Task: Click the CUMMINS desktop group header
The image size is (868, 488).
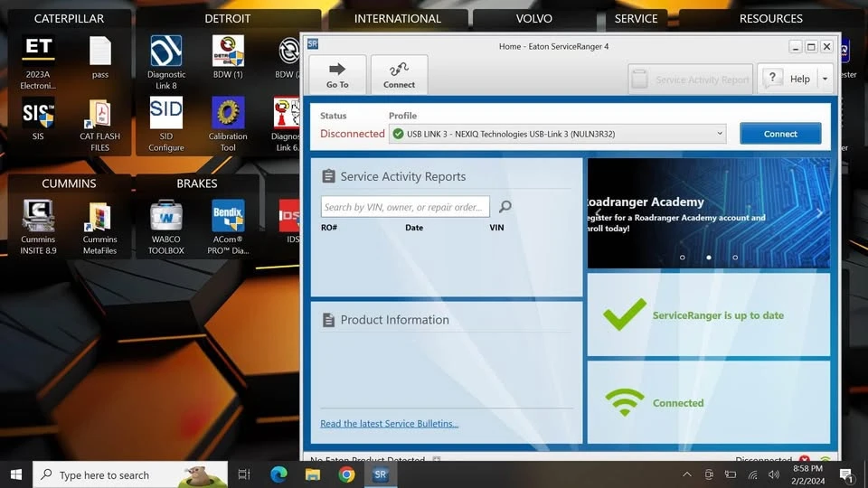Action: coord(70,183)
